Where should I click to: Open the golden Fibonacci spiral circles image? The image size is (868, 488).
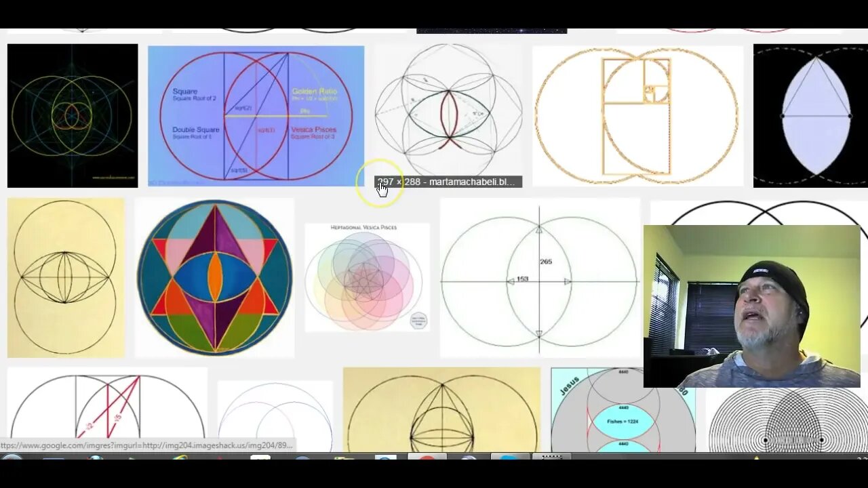637,115
